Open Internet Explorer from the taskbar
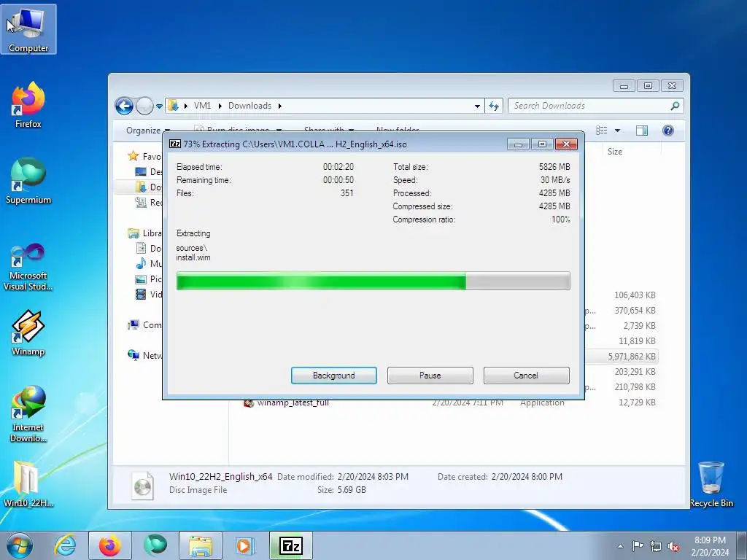 click(x=65, y=545)
